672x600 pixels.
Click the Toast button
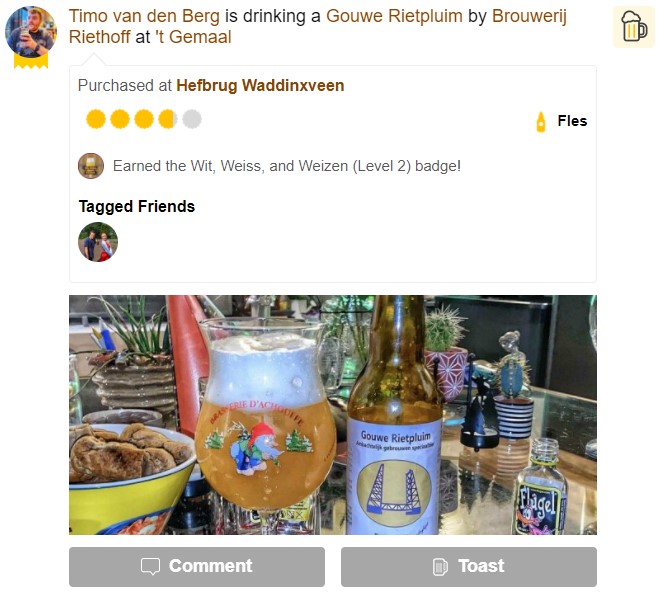click(469, 567)
